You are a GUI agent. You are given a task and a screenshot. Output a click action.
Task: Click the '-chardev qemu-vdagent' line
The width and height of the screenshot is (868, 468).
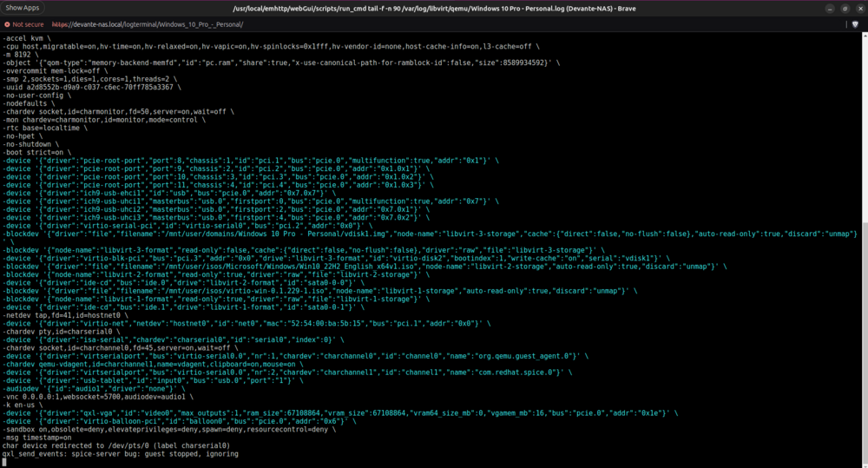coord(153,365)
